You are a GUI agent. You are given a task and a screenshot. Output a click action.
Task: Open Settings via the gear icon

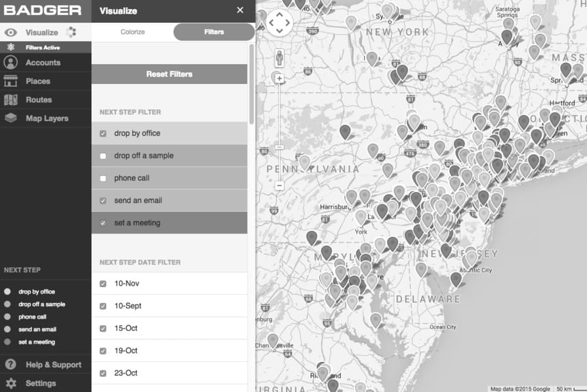click(x=12, y=383)
